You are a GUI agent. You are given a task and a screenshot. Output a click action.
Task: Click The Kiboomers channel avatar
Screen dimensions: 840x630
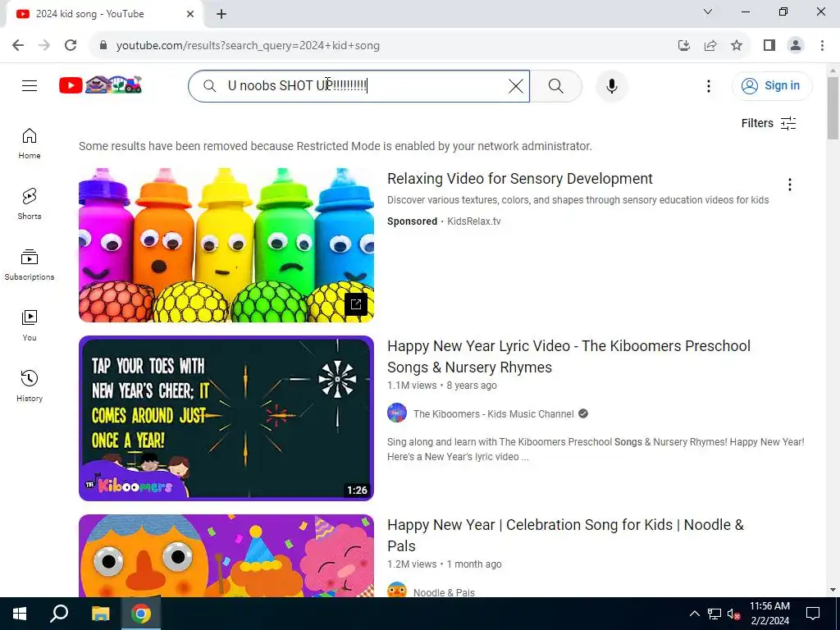tap(397, 413)
